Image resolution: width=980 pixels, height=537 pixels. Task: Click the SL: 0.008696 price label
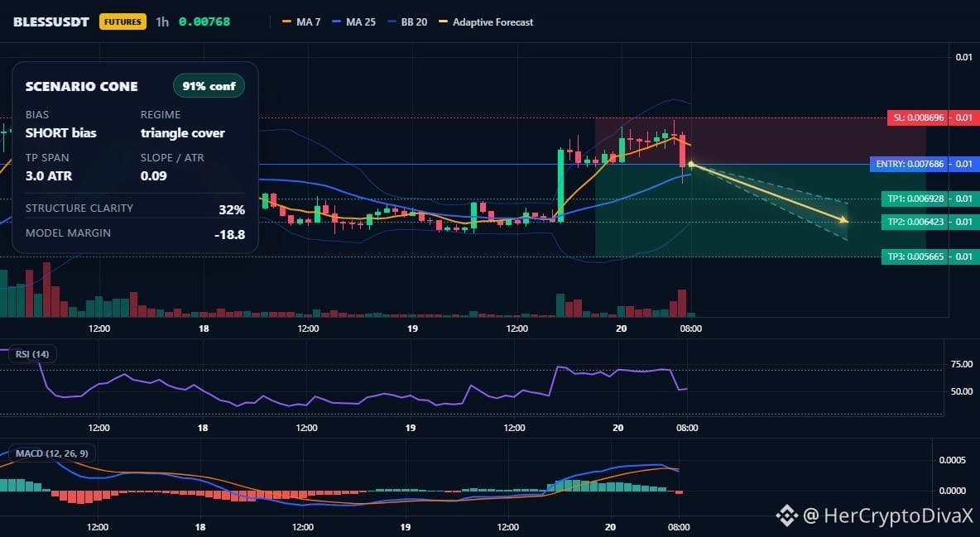[918, 117]
